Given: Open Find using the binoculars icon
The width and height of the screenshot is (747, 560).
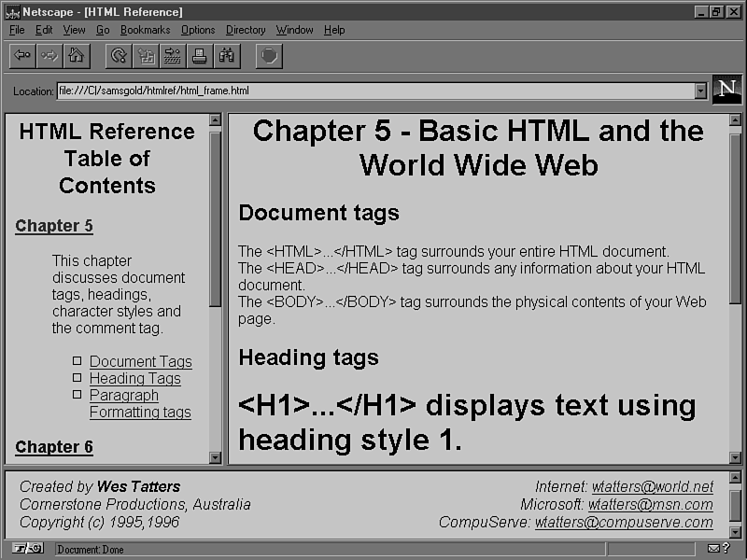Looking at the screenshot, I should click(x=226, y=56).
